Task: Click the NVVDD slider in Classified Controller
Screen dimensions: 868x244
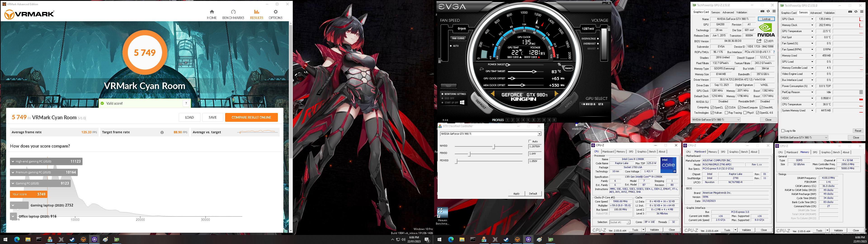Action: click(x=494, y=146)
